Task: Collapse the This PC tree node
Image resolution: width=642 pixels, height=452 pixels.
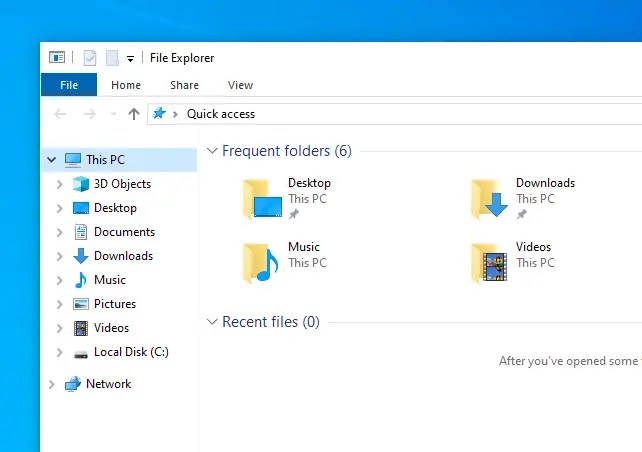Action: click(x=51, y=160)
